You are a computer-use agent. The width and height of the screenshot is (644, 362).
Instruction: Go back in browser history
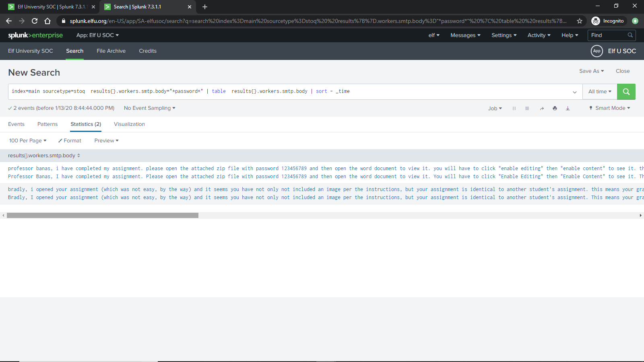tap(9, 21)
